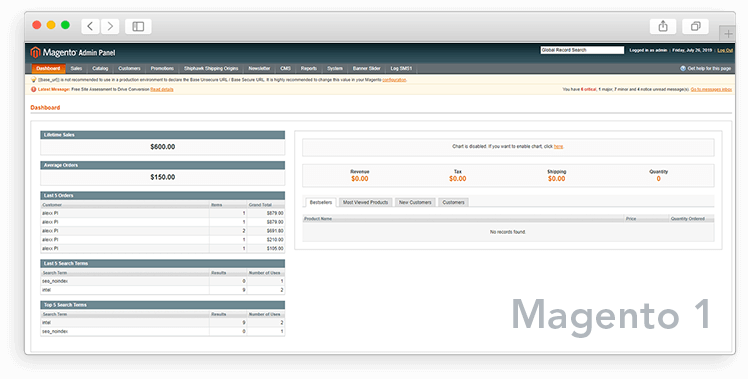
Task: Click the Tax $0.00 value
Action: pos(457,179)
